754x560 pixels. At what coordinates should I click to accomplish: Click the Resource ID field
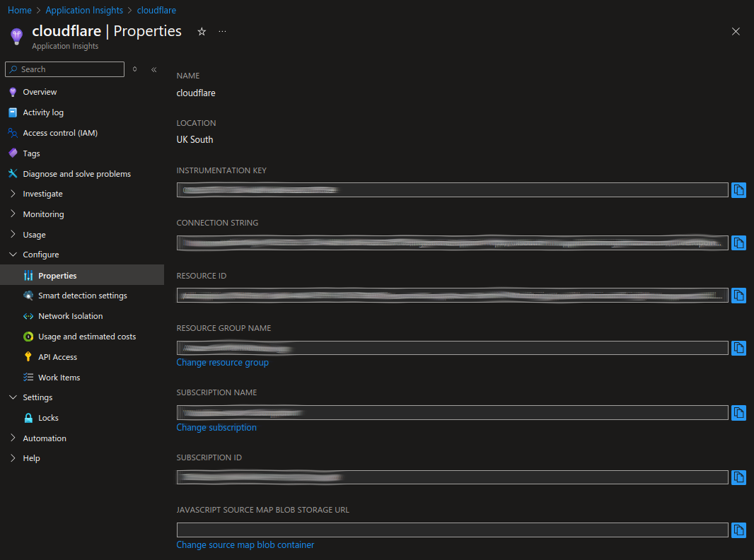click(452, 295)
